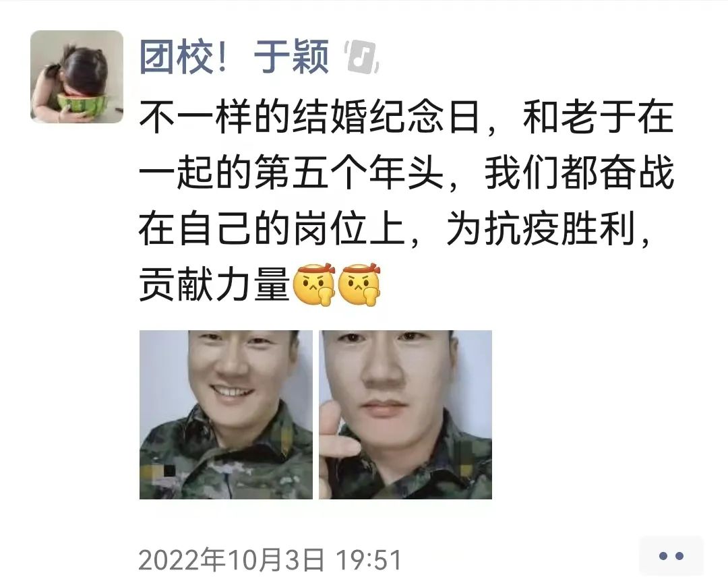
Task: Select the text 我们都奋战
Action: 580,173
